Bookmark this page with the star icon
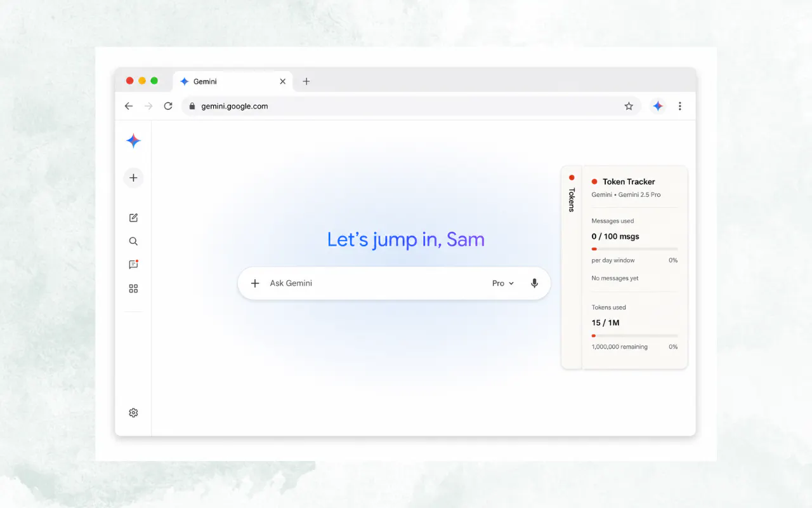The image size is (812, 508). pyautogui.click(x=629, y=106)
